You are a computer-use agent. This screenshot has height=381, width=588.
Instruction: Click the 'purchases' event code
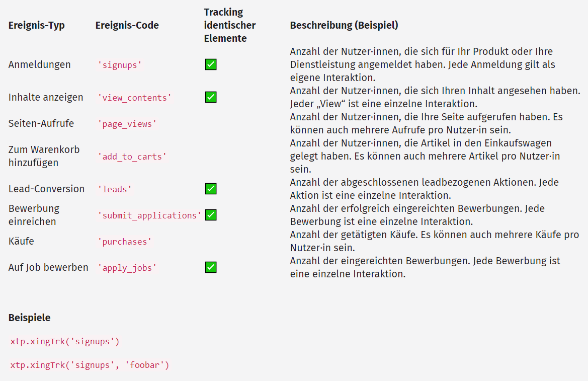[x=125, y=242]
